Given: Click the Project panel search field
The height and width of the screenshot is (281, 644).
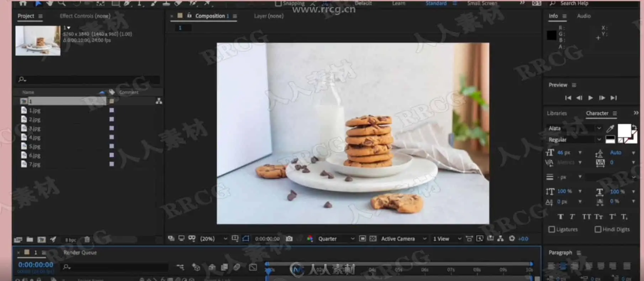Looking at the screenshot, I should coord(88,79).
